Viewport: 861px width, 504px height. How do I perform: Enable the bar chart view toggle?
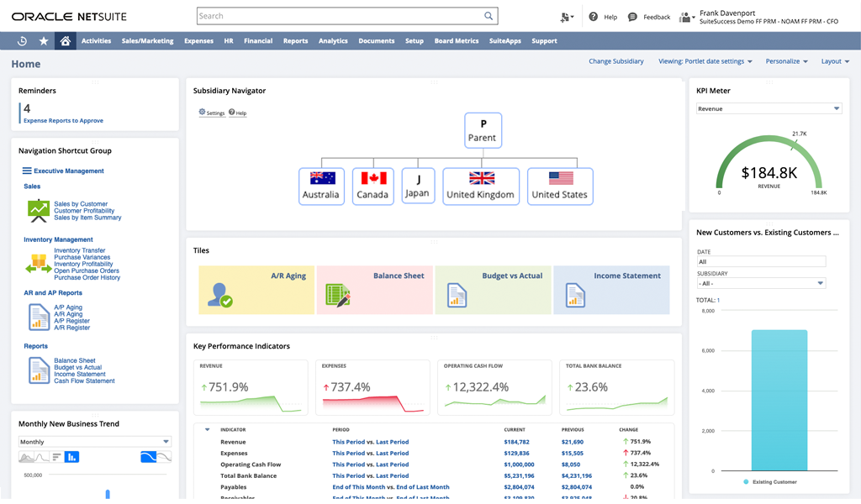coord(71,457)
